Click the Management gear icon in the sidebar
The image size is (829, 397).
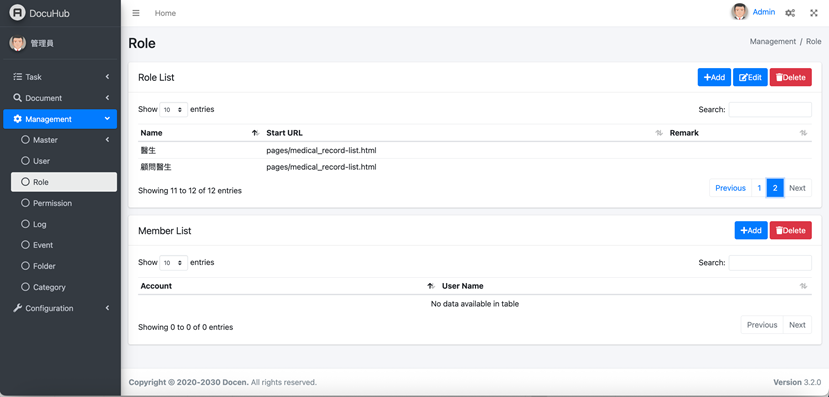[17, 119]
